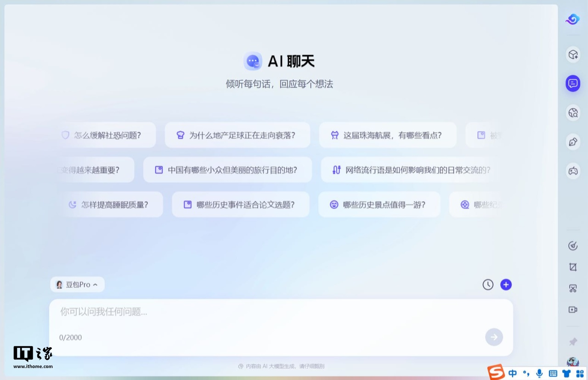The width and height of the screenshot is (588, 380).
Task: Activate the screenshot crop tool
Action: pyautogui.click(x=573, y=267)
